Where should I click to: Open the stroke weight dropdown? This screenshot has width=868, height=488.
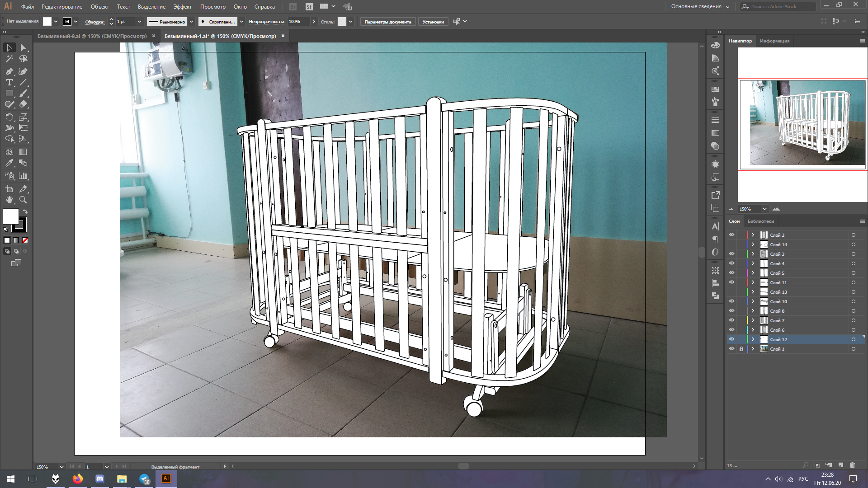[x=139, y=22]
